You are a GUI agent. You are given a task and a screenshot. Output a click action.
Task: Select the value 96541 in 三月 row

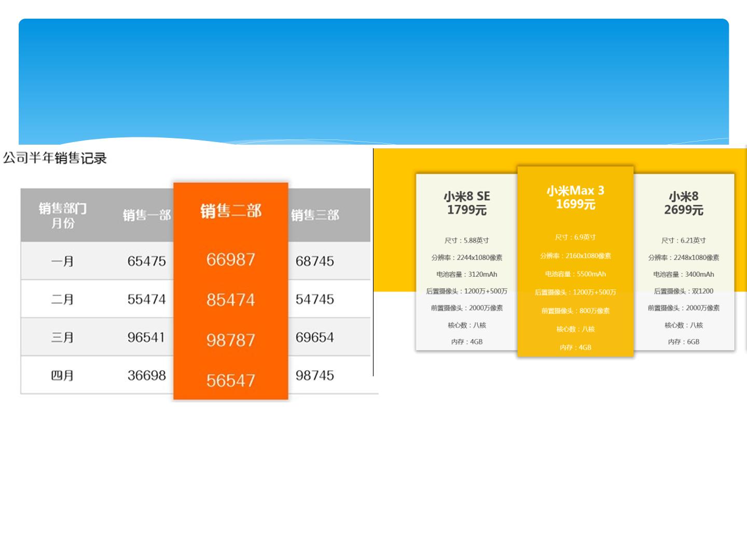pyautogui.click(x=147, y=338)
